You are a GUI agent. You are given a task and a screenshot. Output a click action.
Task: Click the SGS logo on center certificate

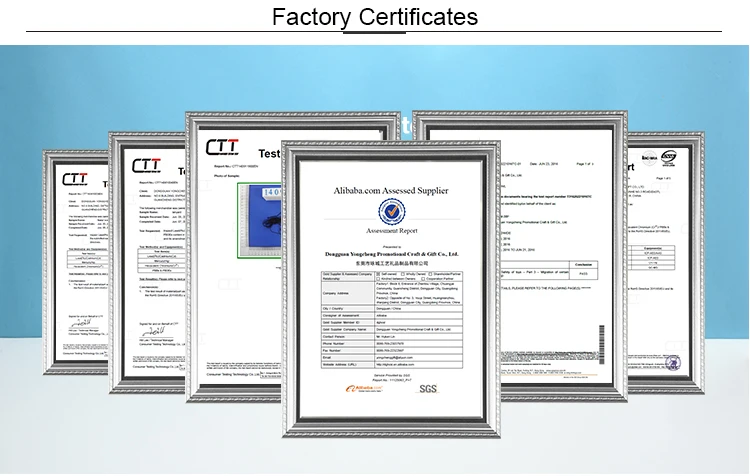pos(428,388)
